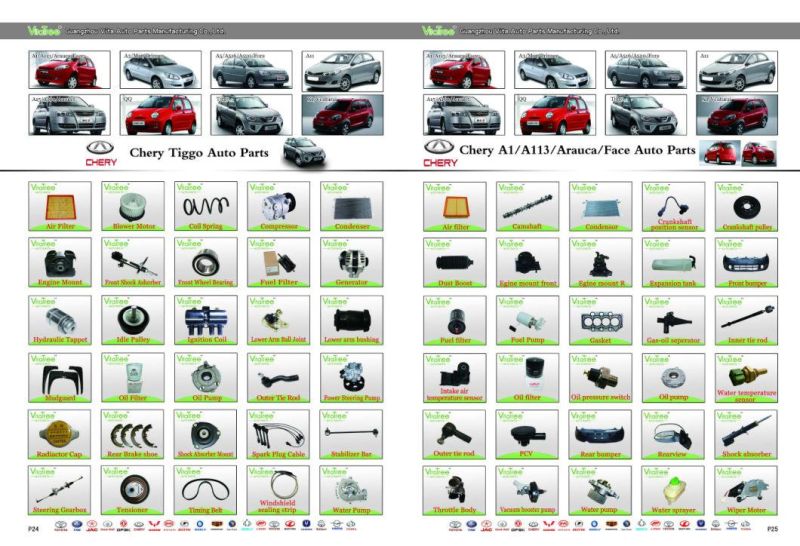Open the PCV part card
This screenshot has height=546, width=800.
click(x=527, y=434)
